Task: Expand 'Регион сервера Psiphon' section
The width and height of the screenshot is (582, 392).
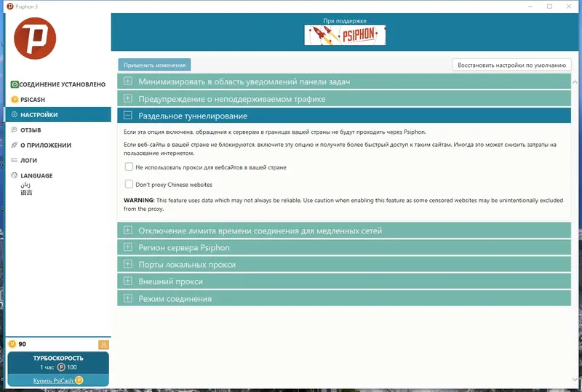Action: [343, 247]
